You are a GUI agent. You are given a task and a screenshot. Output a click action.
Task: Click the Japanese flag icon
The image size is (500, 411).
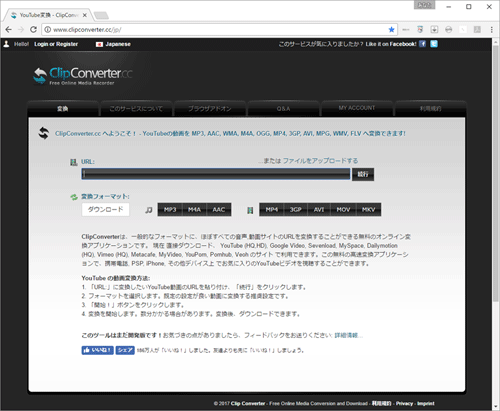(x=99, y=44)
